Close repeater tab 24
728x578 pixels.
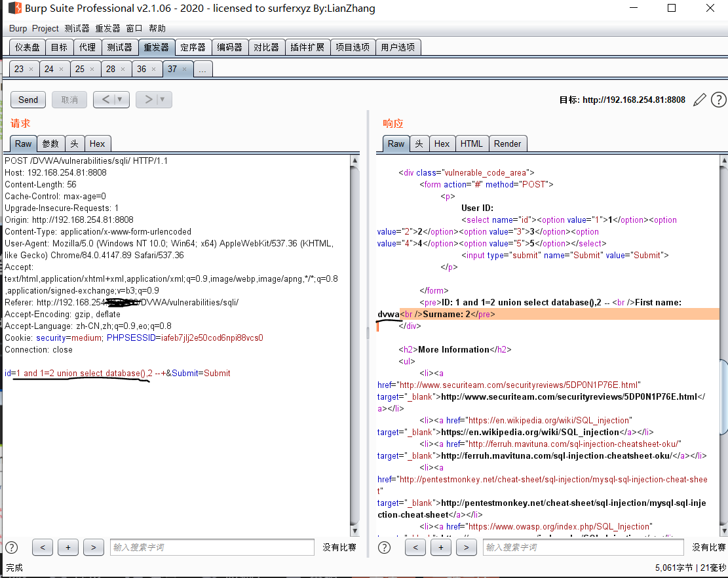point(62,69)
